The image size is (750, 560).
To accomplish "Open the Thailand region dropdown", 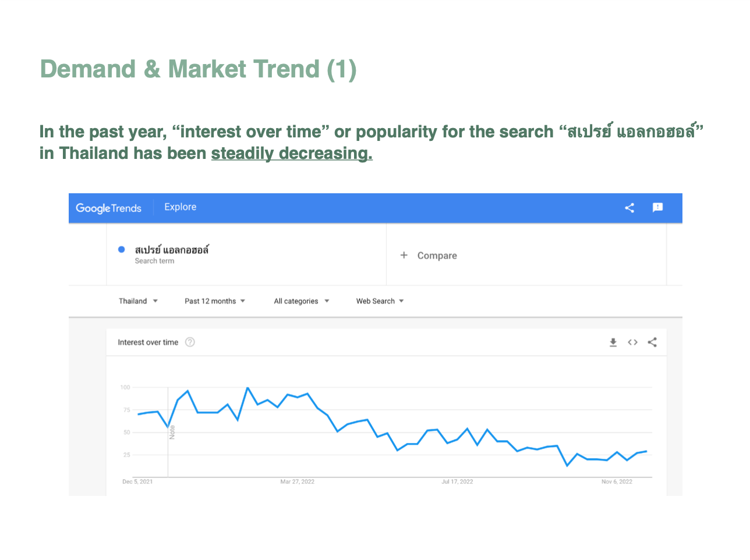I will click(138, 301).
